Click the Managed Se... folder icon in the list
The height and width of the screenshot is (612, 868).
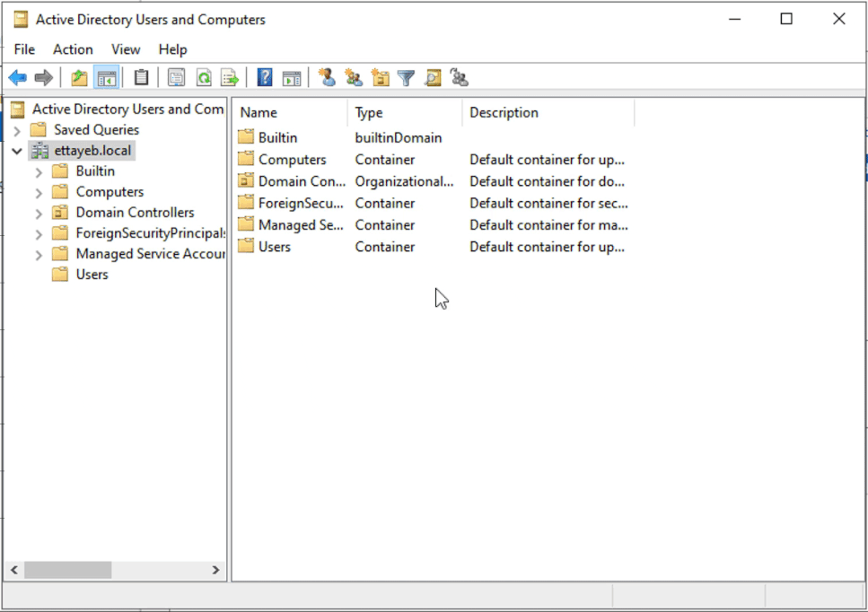[246, 224]
